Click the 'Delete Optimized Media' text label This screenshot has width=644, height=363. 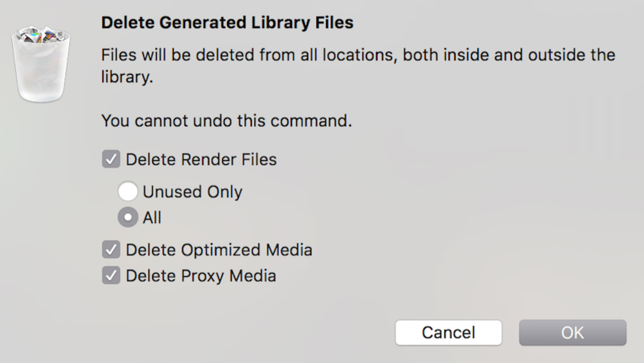219,250
